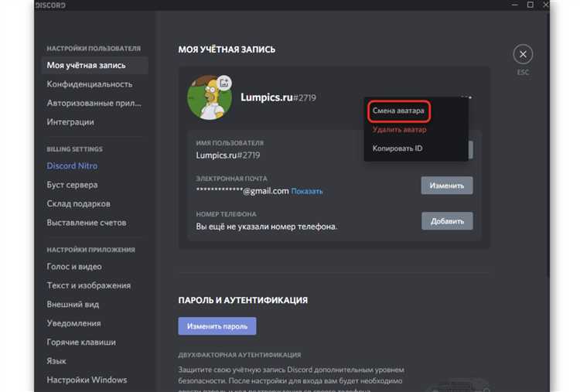Click Изменить button for email

pos(447,186)
